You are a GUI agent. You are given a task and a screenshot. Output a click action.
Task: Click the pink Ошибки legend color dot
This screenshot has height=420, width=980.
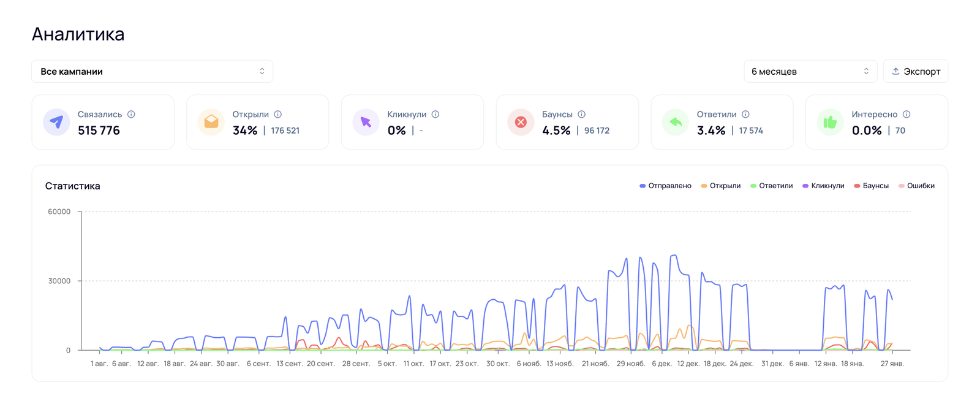coord(901,186)
